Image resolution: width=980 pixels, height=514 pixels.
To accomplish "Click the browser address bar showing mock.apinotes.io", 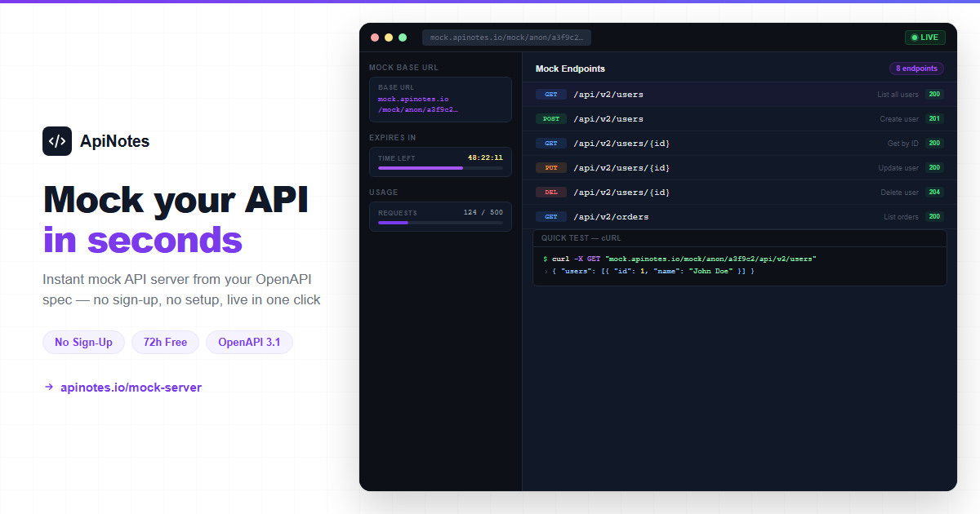I will point(506,37).
